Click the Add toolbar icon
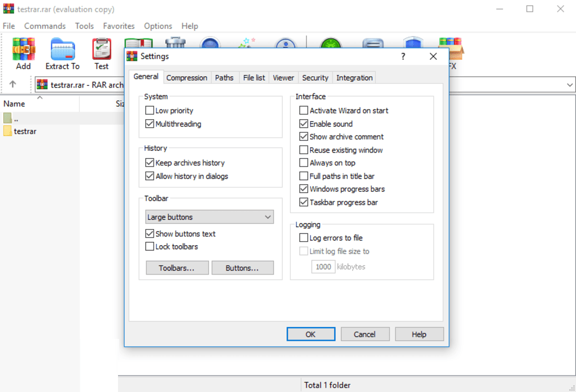This screenshot has height=392, width=576. click(24, 49)
